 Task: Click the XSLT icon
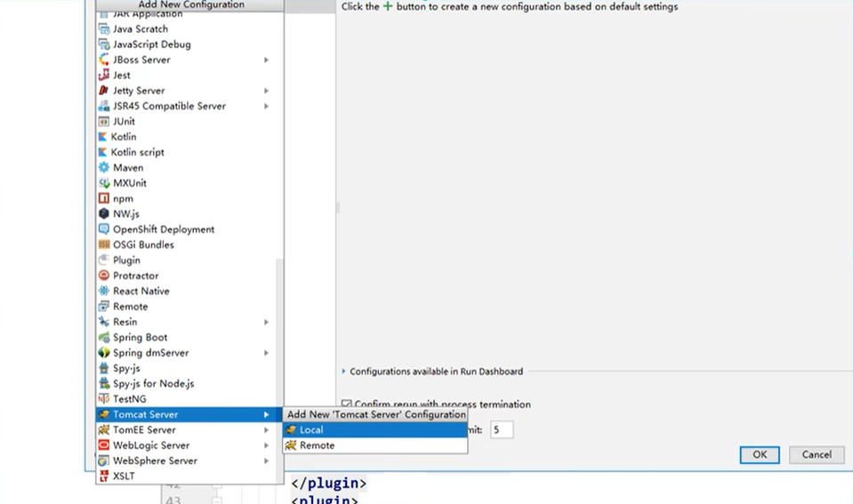(104, 476)
